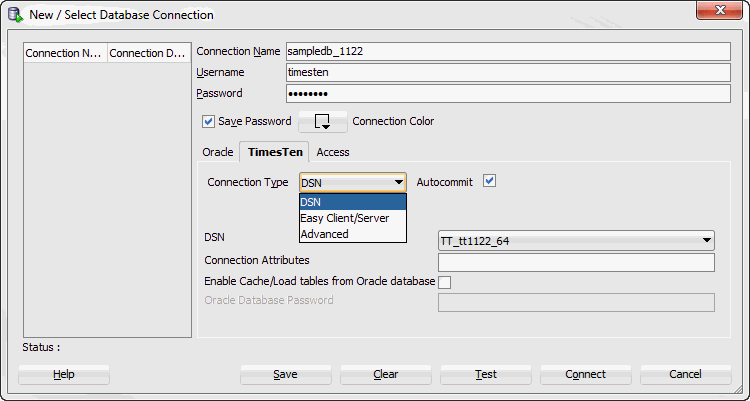Click the Clear button
This screenshot has height=401, width=750.
click(x=386, y=374)
